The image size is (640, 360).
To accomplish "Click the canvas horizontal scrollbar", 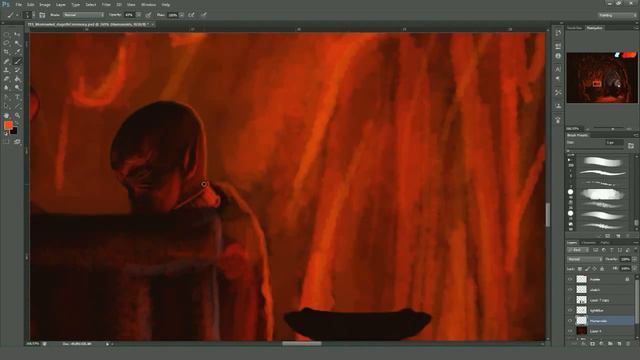I will click(x=302, y=344).
